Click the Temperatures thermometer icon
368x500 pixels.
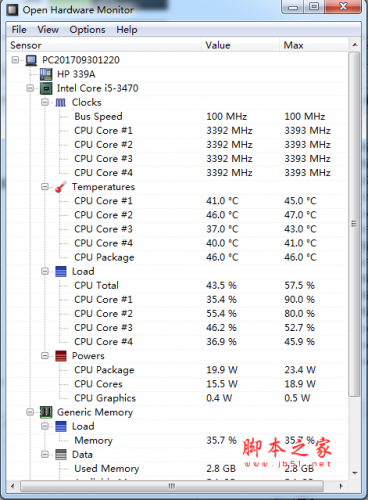(61, 187)
